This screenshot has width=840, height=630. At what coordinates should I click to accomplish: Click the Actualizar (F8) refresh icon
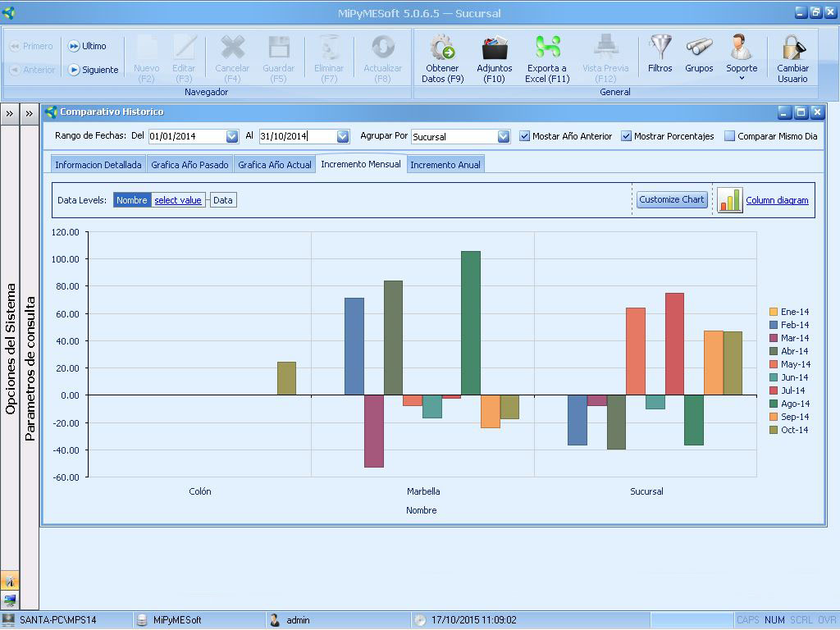[382, 48]
